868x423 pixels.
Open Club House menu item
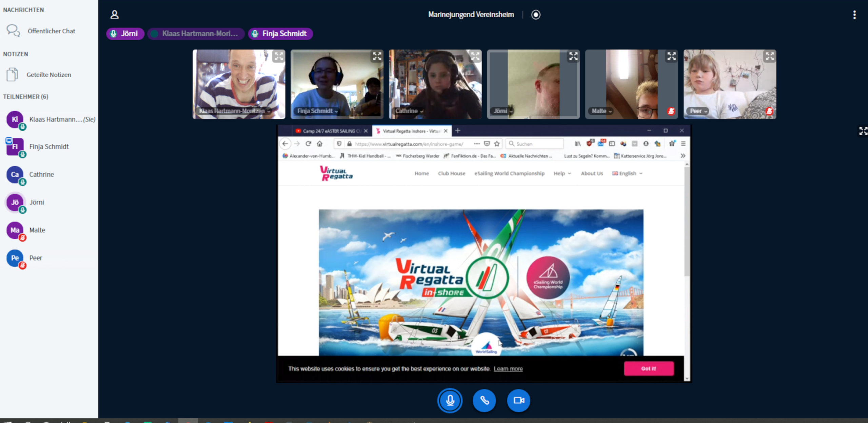pyautogui.click(x=452, y=173)
